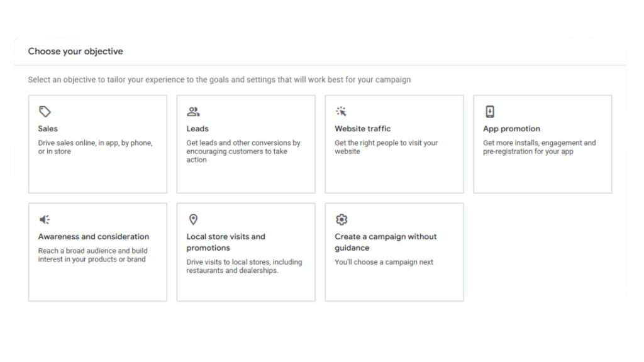Click the gear icon for no-guidance campaign
The image size is (644, 362).
point(341,219)
